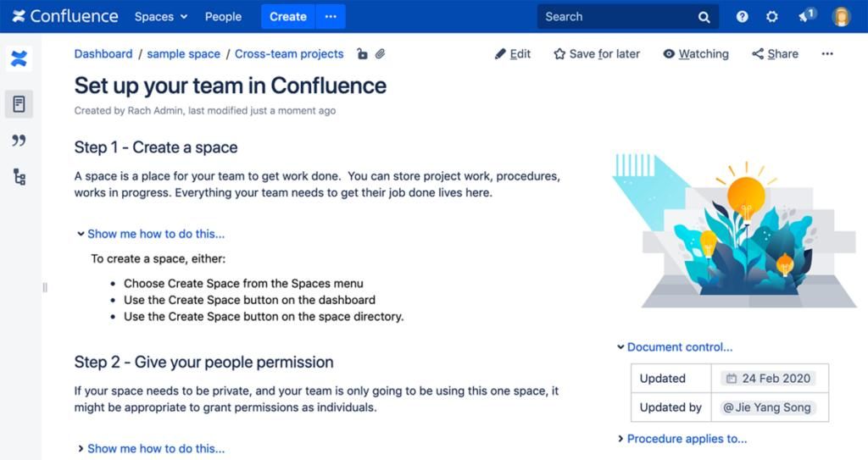Open the Blog quote icon in sidebar
This screenshot has height=460, width=868.
point(19,141)
